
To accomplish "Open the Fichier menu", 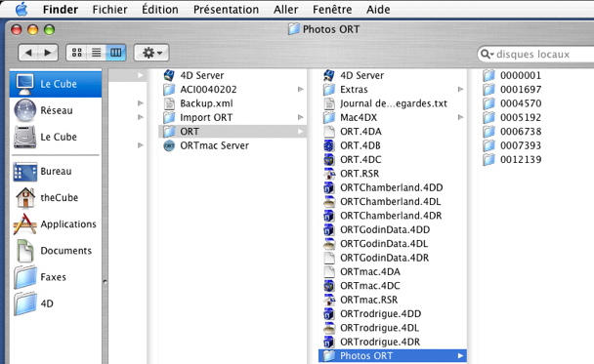I will [x=109, y=9].
